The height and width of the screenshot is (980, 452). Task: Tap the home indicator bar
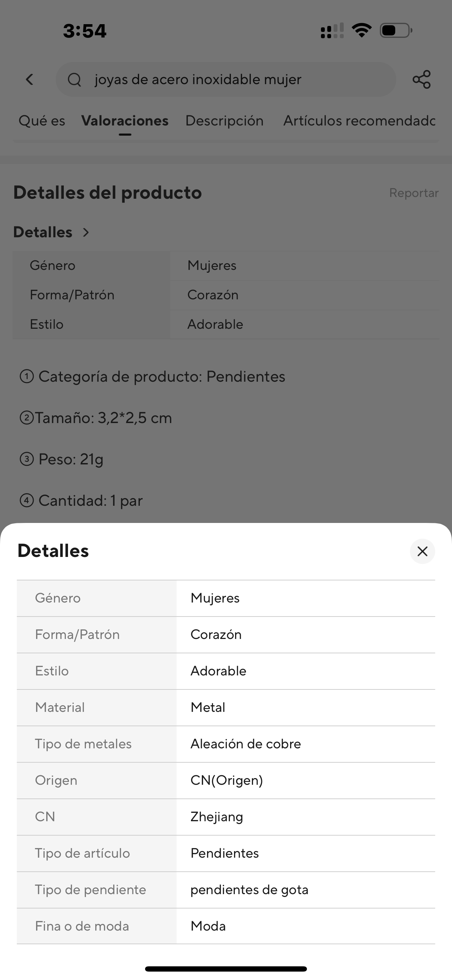click(x=226, y=968)
